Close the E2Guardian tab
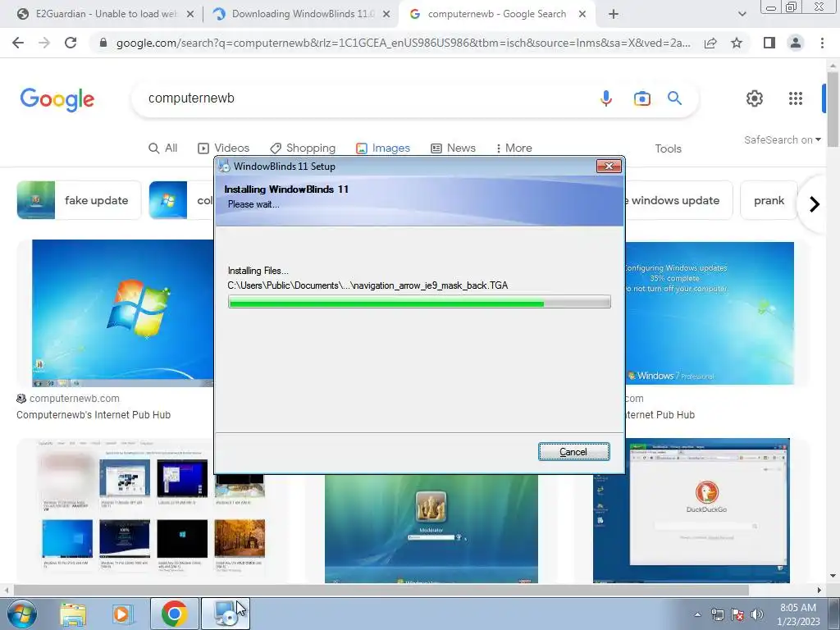This screenshot has height=630, width=840. (189, 15)
